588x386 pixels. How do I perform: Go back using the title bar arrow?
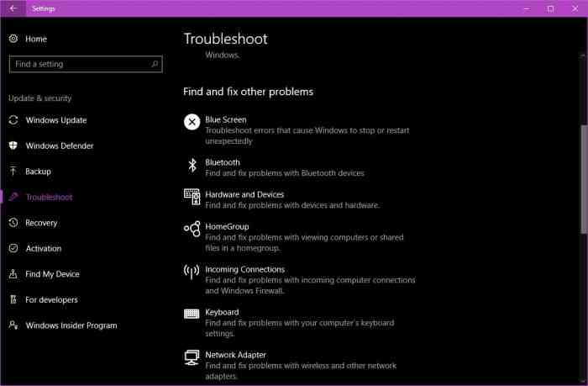click(13, 8)
